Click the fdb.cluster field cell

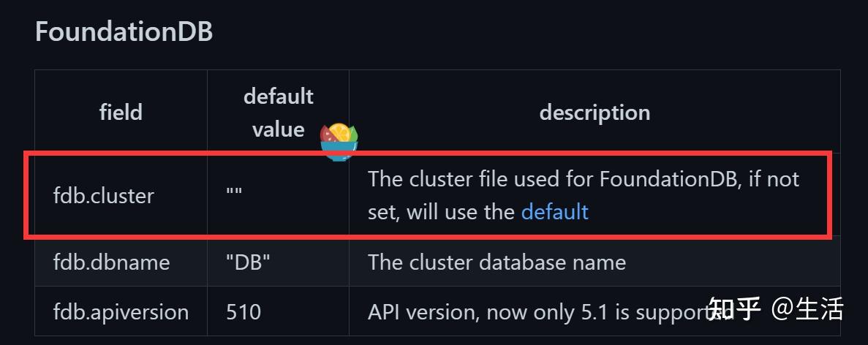(x=104, y=196)
